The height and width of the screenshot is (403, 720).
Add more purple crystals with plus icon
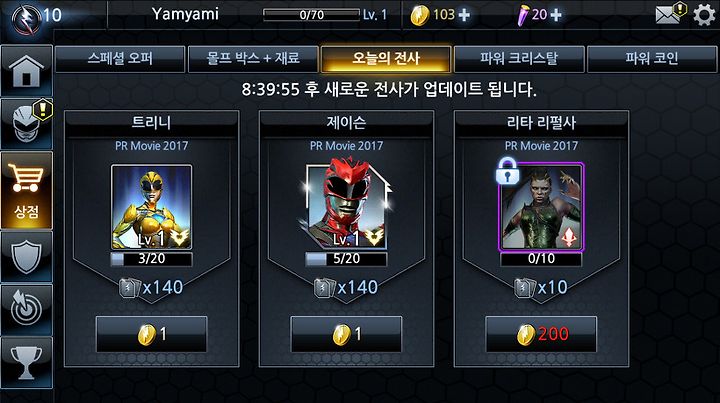pos(556,15)
